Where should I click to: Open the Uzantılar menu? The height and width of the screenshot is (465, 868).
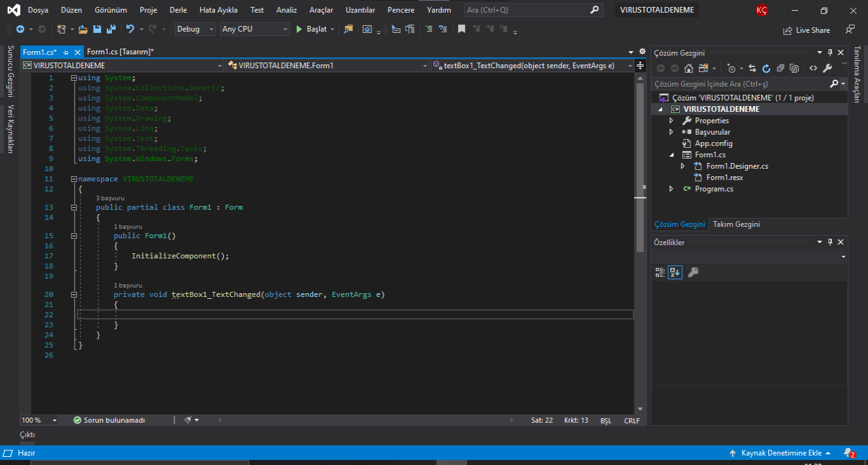(x=360, y=10)
